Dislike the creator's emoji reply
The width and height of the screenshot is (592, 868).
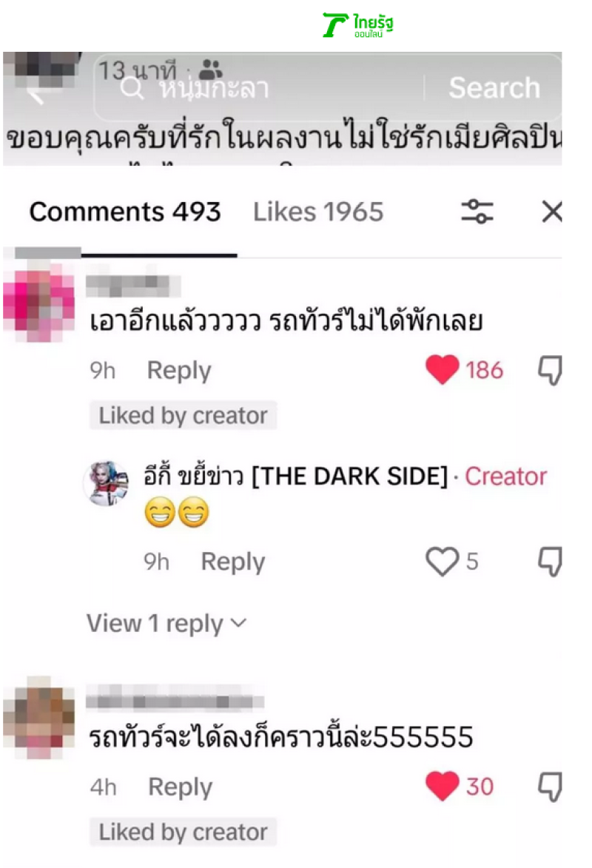550,562
